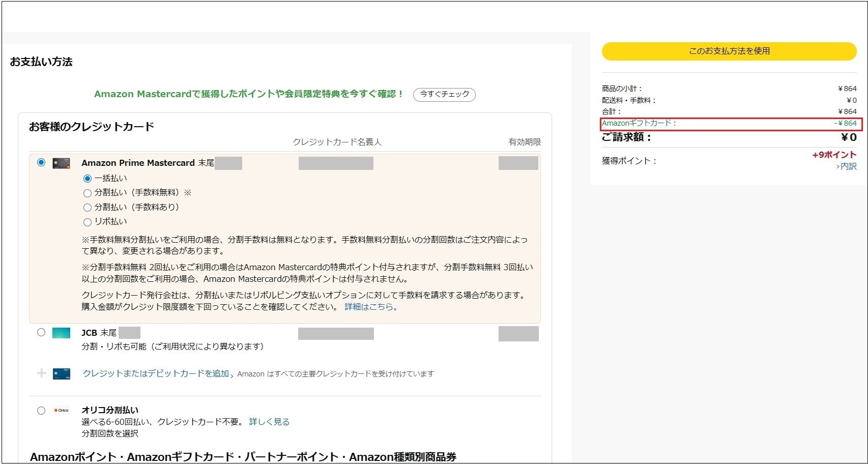This screenshot has height=464, width=868.
Task: Click the Amazon Prime Mastercard card icon
Action: (61, 163)
